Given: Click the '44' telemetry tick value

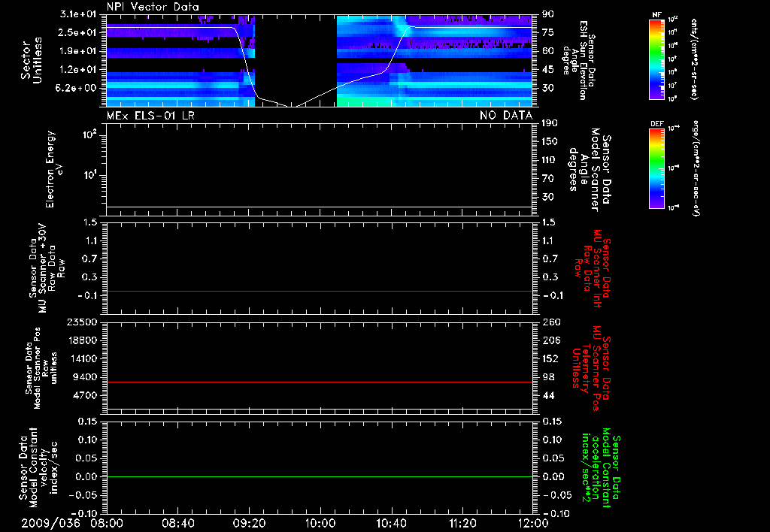Looking at the screenshot, I should click(x=548, y=395).
